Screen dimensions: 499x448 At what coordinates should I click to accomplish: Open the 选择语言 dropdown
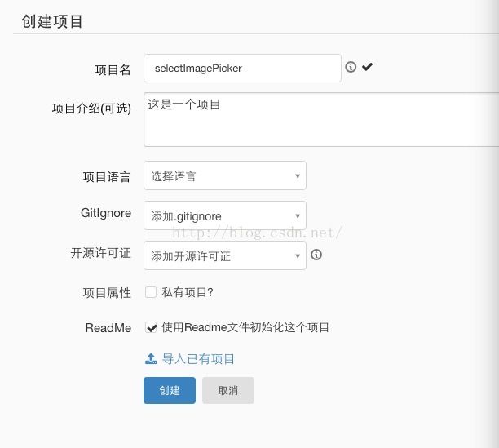[x=225, y=175]
